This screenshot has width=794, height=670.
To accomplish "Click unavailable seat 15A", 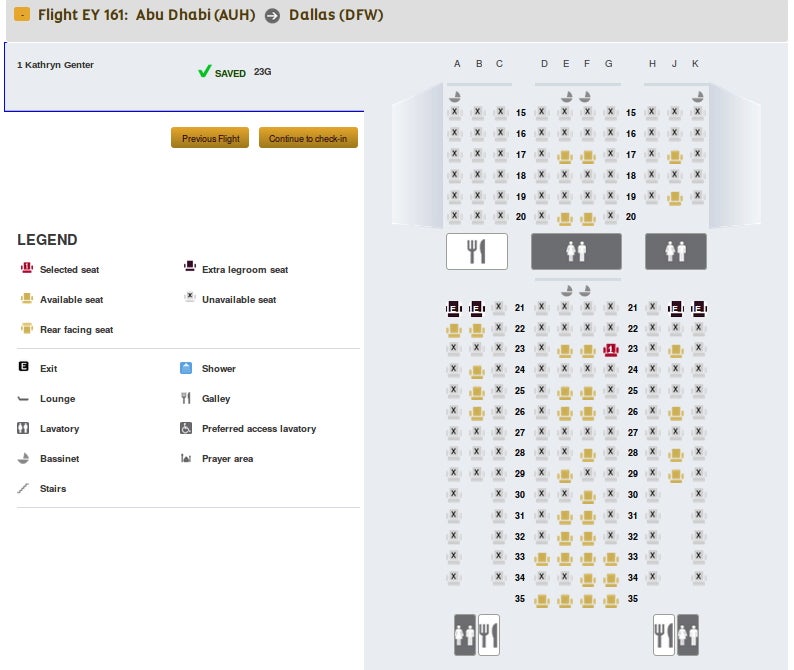I will click(455, 113).
